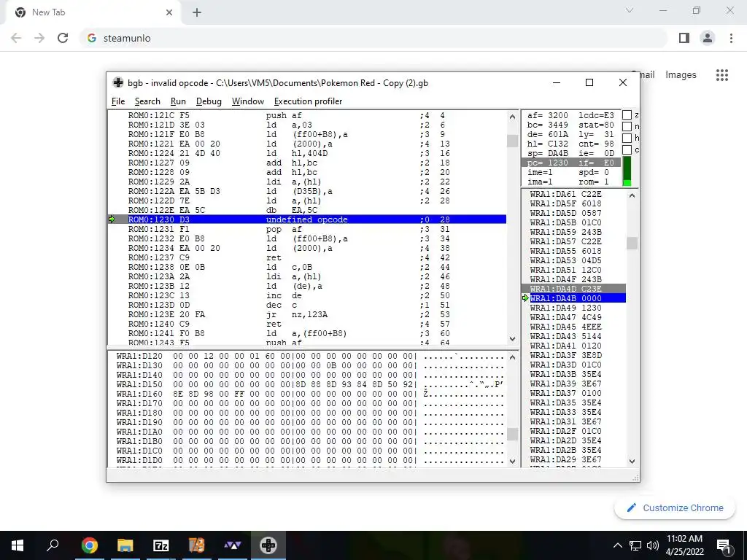
Task: Click the memory dump scroll down arrow
Action: click(513, 461)
